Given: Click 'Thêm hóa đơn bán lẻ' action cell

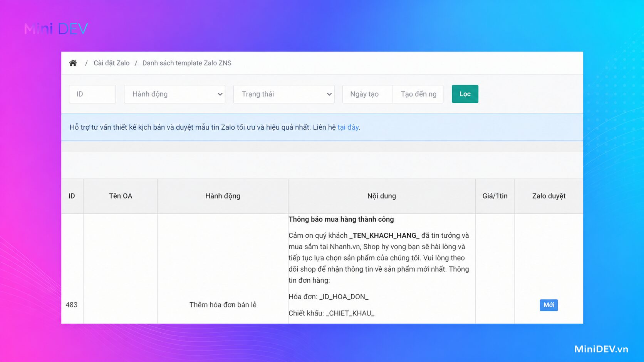Looking at the screenshot, I should pyautogui.click(x=223, y=305).
